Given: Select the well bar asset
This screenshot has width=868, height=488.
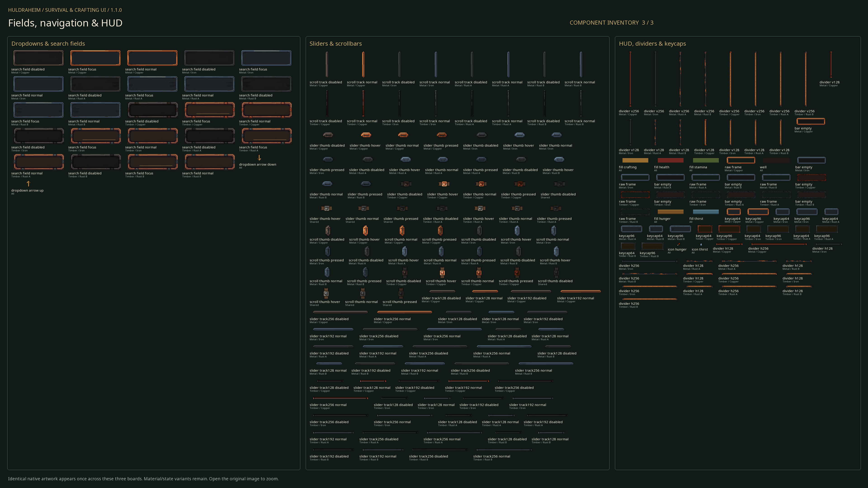Looking at the screenshot, I should point(776,160).
